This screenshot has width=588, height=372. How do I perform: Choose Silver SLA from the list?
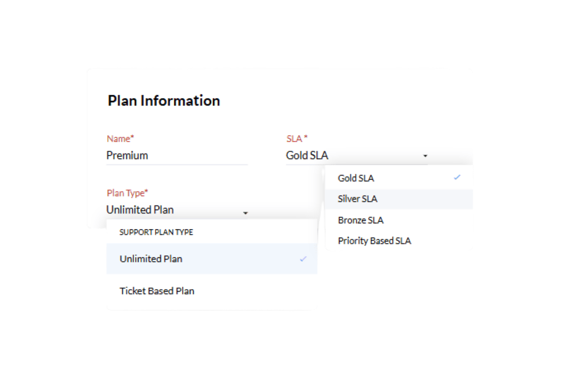[358, 199]
